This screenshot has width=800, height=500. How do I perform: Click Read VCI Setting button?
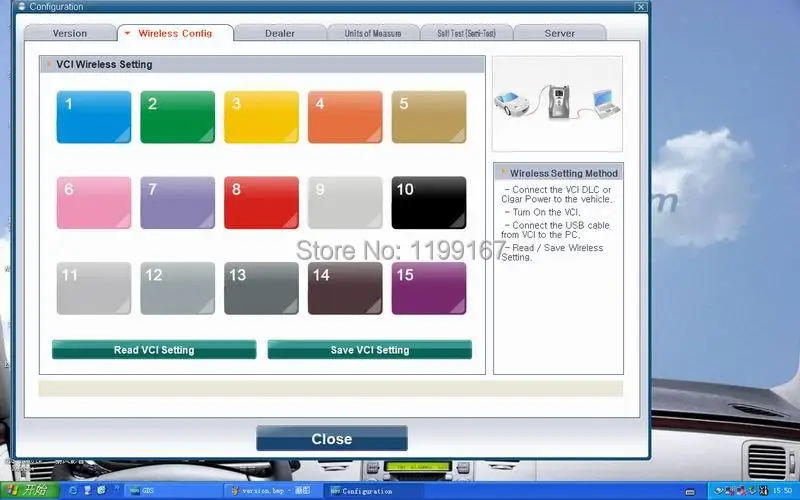pos(154,350)
